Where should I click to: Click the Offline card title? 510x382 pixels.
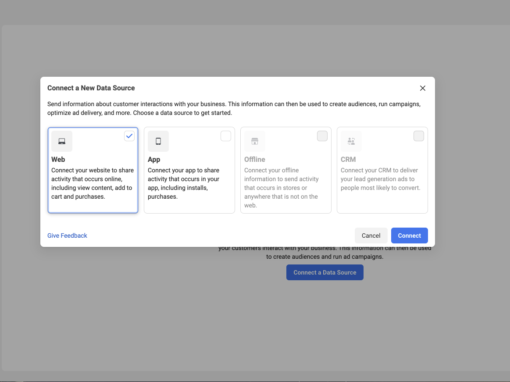[255, 159]
